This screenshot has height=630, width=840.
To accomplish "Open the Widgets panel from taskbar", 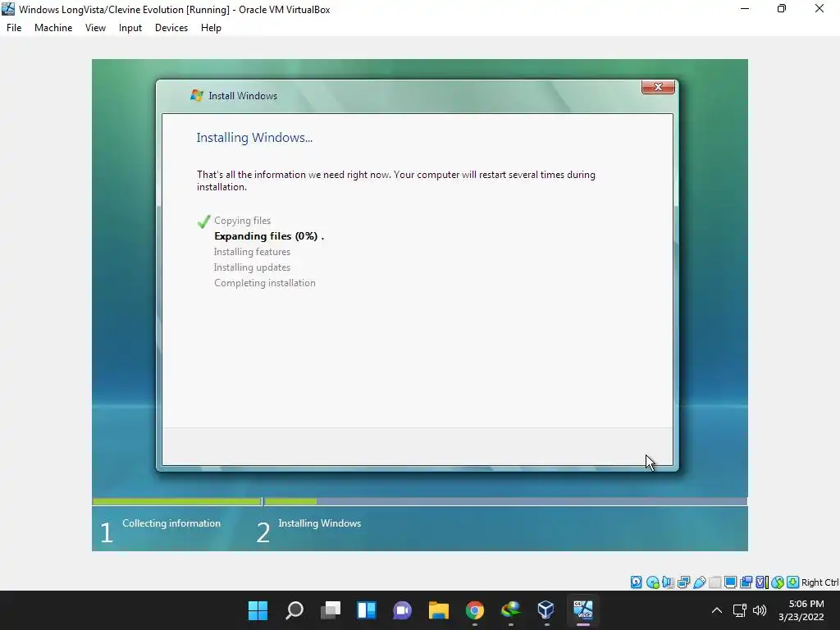I will (367, 610).
